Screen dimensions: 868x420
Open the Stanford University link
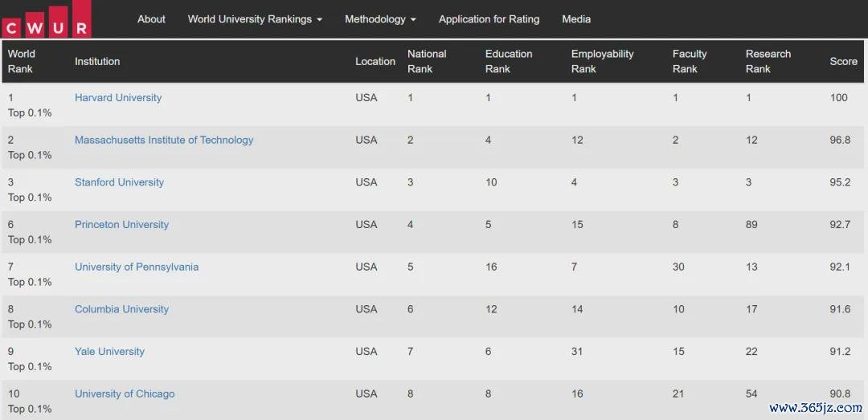click(x=119, y=182)
